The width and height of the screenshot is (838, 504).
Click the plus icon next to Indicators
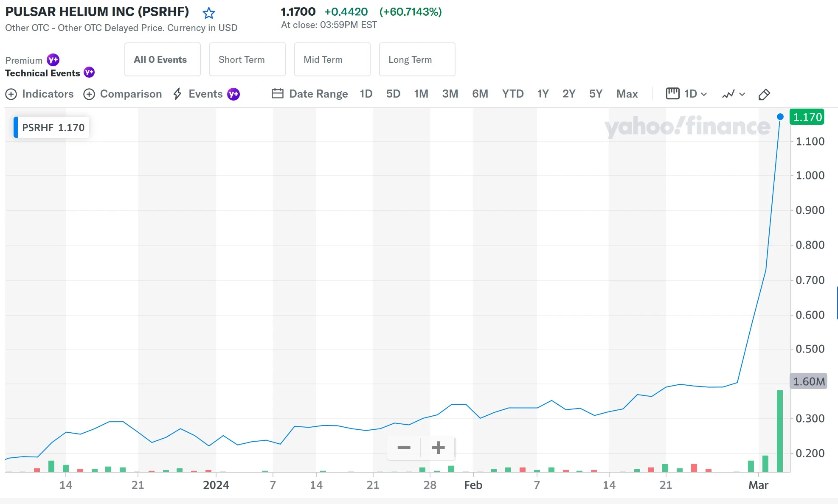point(11,94)
